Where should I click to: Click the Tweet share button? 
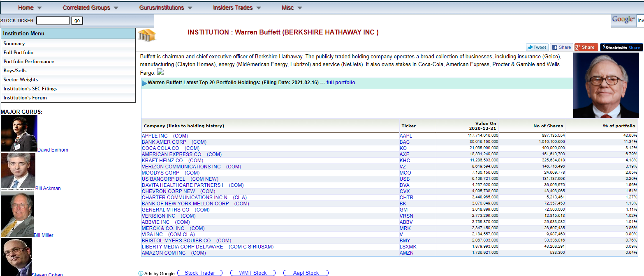click(537, 47)
